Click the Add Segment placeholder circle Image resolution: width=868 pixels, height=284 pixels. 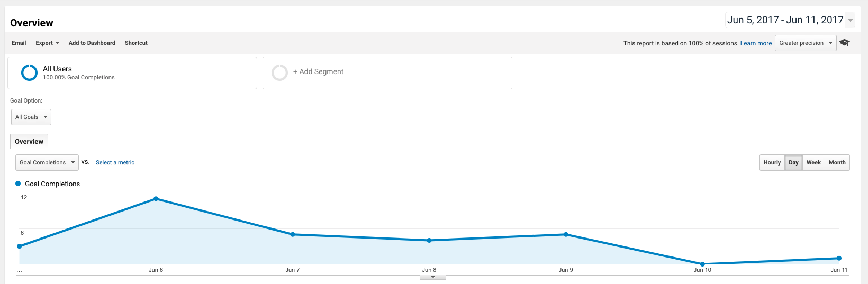pos(279,72)
